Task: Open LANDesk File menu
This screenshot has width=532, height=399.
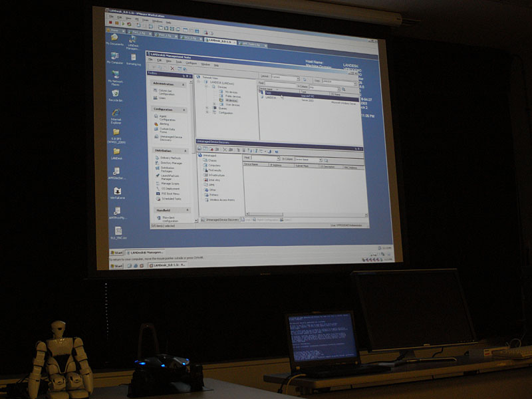Action: pyautogui.click(x=150, y=60)
